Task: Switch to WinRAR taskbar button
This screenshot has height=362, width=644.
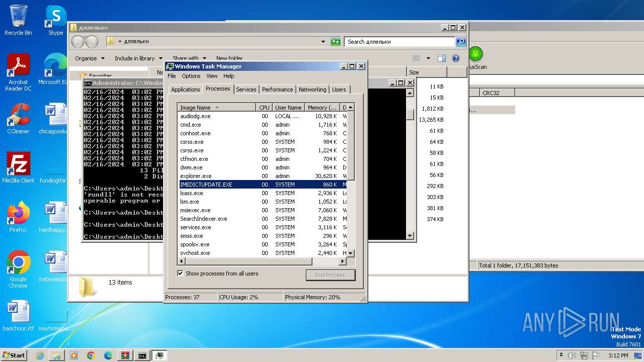Action: (x=125, y=355)
